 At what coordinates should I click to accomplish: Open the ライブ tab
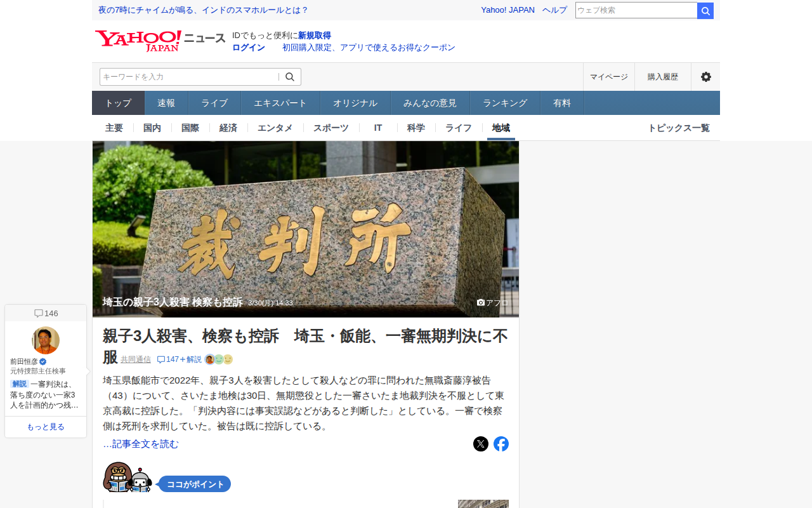pos(214,103)
